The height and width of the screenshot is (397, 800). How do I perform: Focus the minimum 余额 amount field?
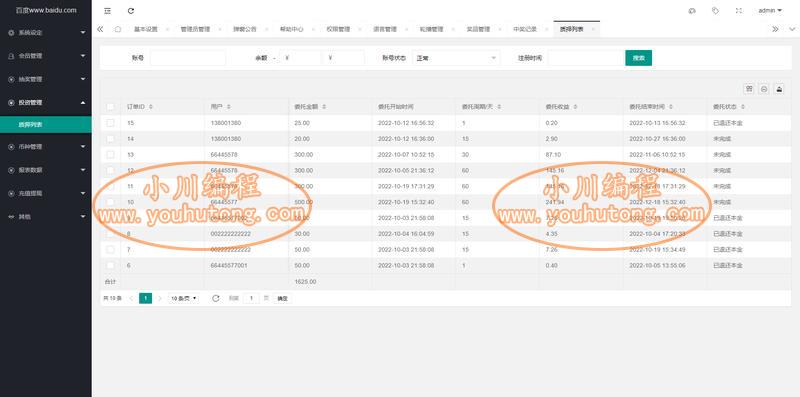(301, 58)
